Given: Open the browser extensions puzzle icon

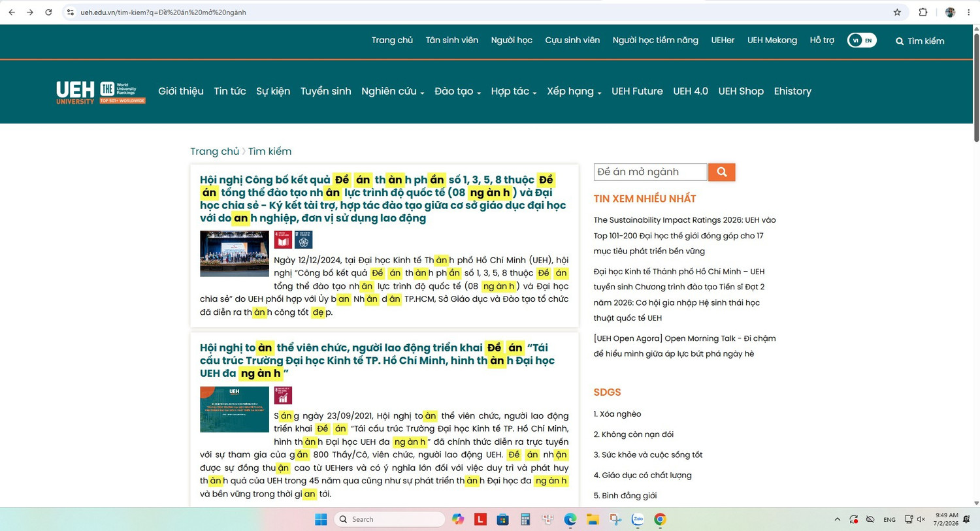Looking at the screenshot, I should pyautogui.click(x=923, y=12).
